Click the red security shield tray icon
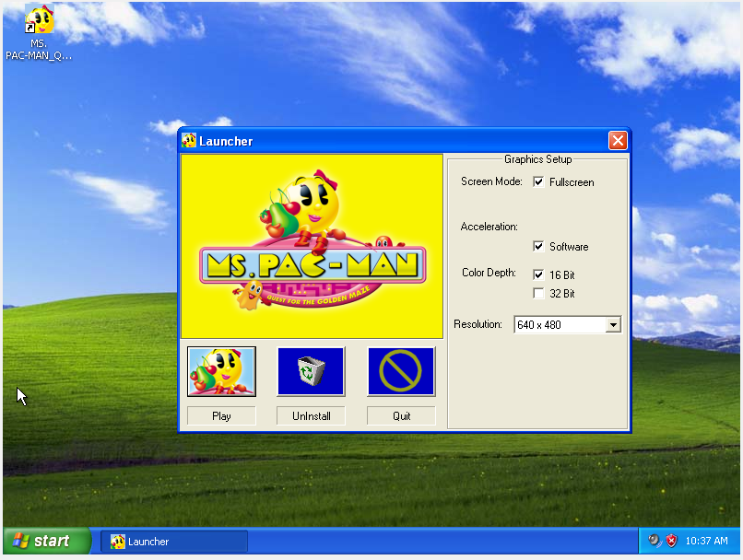Viewport: 743px width, 560px height. point(671,540)
